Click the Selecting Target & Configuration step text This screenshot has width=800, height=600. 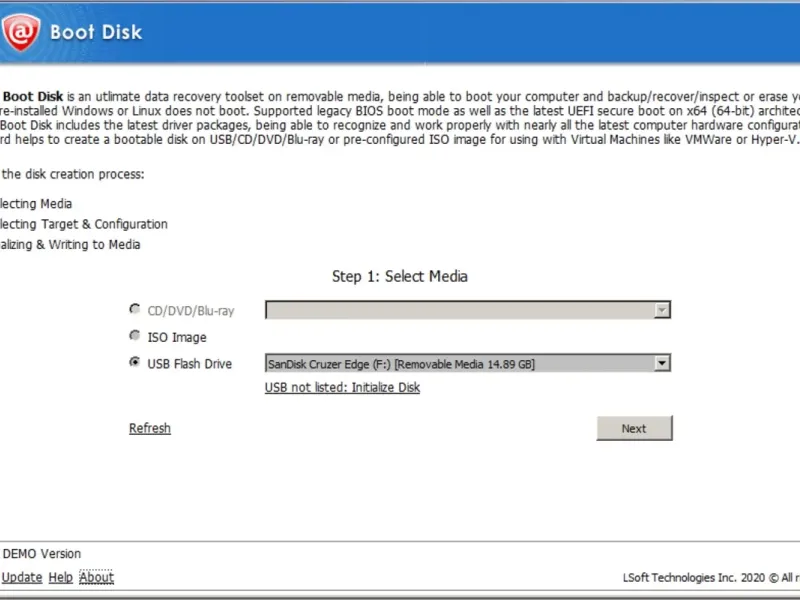(x=82, y=224)
